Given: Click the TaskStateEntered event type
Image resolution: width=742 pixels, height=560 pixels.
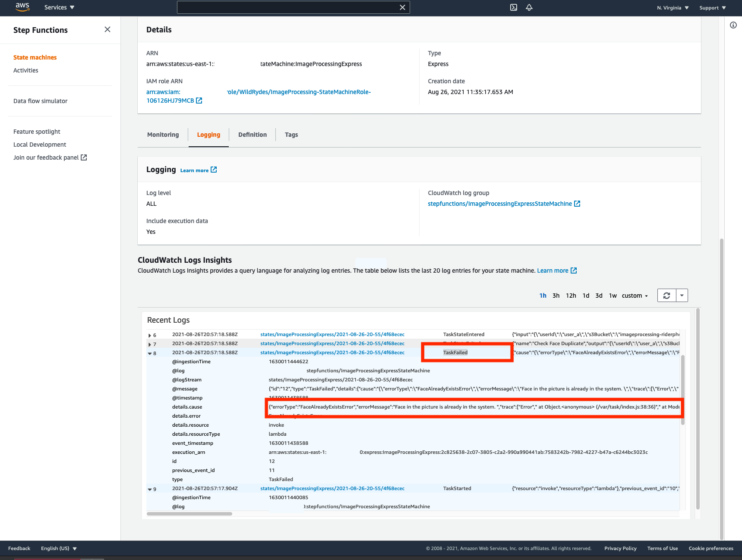Looking at the screenshot, I should 464,334.
